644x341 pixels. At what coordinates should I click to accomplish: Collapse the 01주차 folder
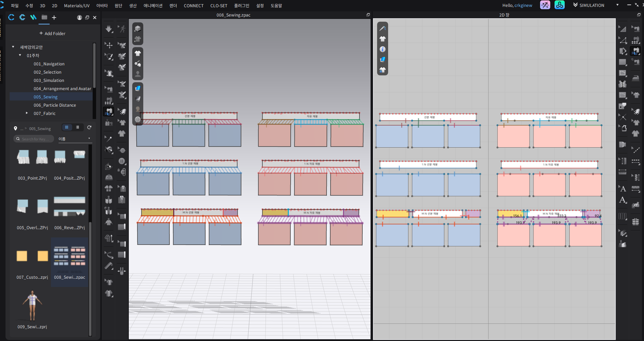click(x=20, y=55)
